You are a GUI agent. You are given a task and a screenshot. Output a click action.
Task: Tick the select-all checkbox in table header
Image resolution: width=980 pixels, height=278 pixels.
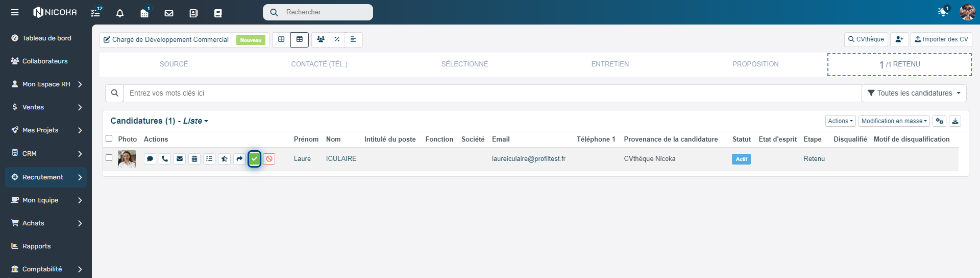click(109, 138)
